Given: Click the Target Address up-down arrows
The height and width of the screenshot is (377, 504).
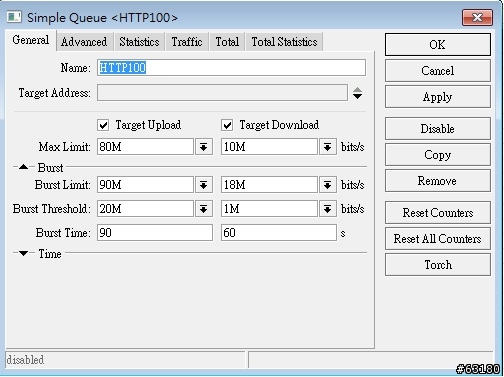Looking at the screenshot, I should [x=357, y=93].
